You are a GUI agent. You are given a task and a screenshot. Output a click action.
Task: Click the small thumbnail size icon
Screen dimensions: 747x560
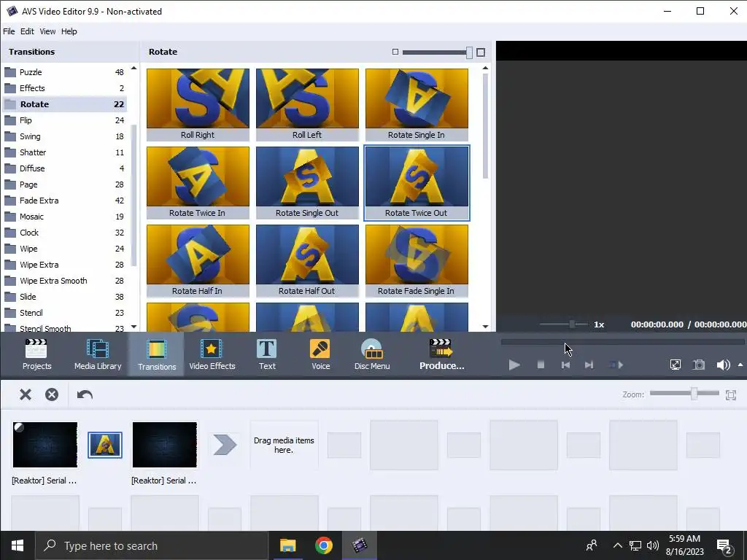tap(395, 52)
